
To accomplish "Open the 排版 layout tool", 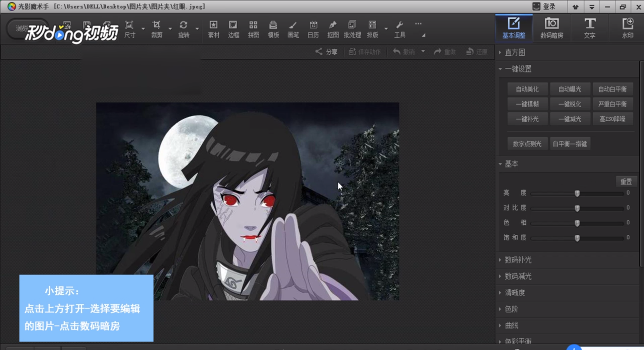I will tap(372, 29).
